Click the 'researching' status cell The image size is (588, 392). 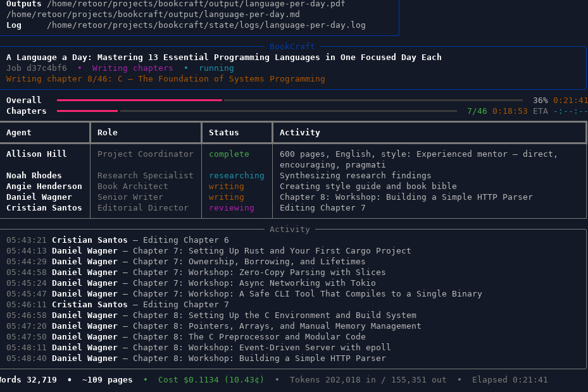(x=236, y=175)
